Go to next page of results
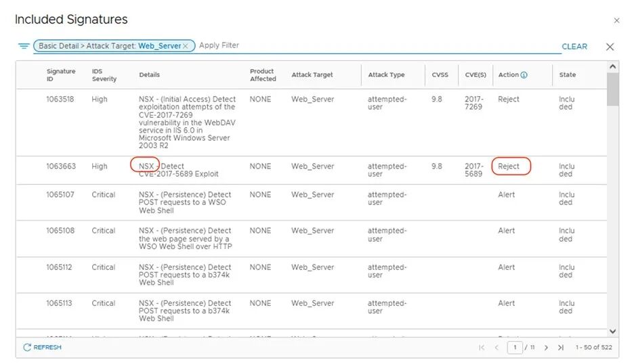 point(546,348)
